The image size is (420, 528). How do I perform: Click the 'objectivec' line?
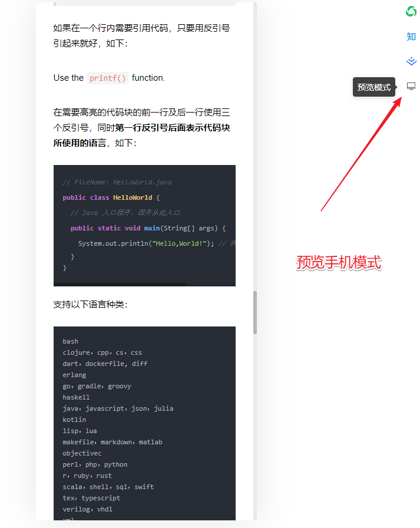pyautogui.click(x=82, y=453)
